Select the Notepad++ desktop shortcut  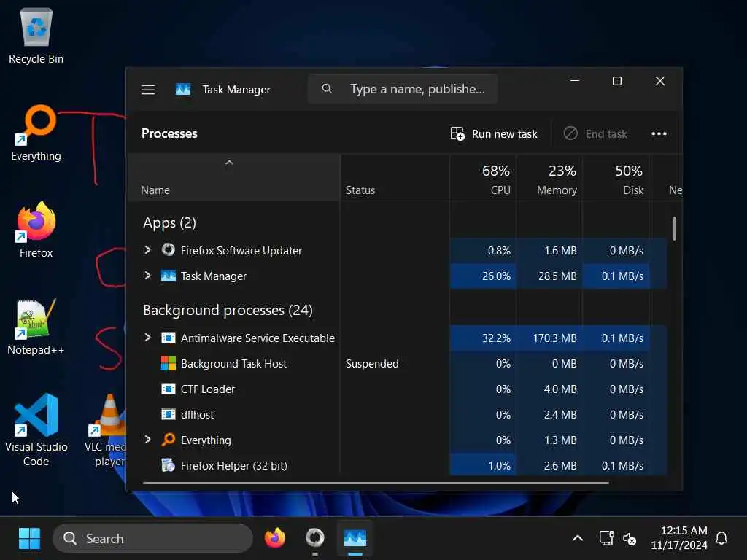pyautogui.click(x=36, y=327)
